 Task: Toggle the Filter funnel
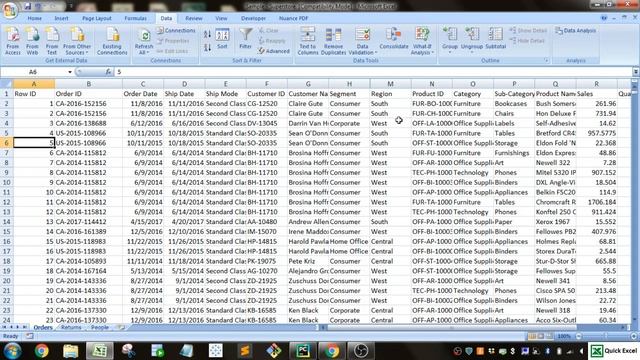pyautogui.click(x=246, y=39)
